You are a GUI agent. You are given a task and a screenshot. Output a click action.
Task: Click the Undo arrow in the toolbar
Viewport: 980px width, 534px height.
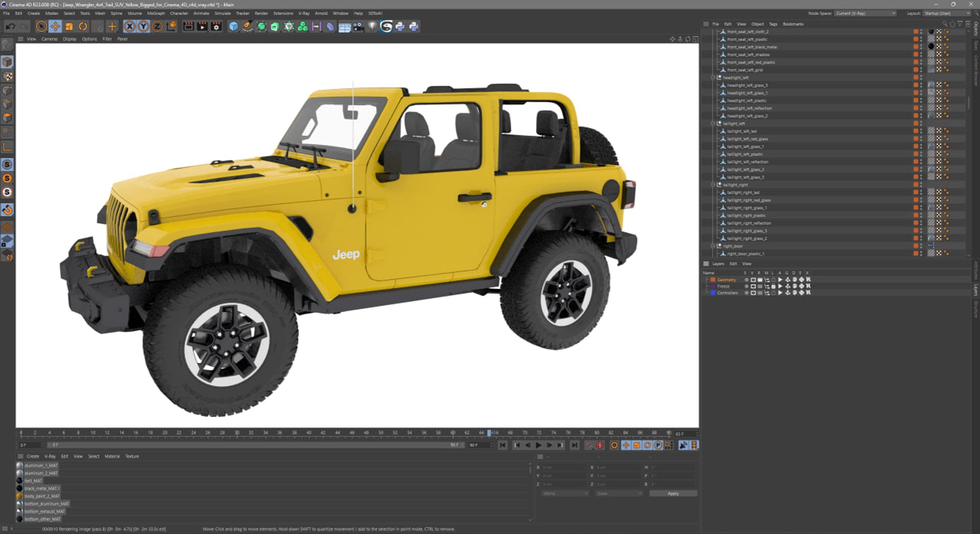[10, 27]
